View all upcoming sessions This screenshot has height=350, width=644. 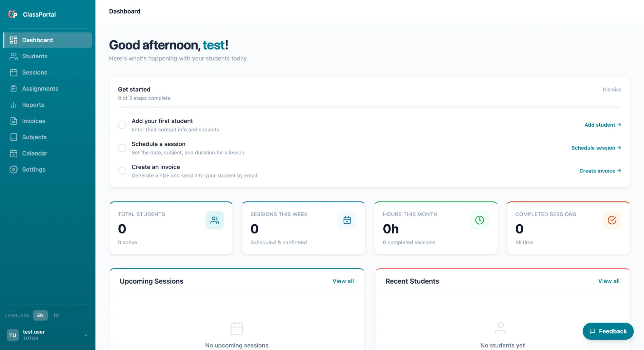(343, 281)
